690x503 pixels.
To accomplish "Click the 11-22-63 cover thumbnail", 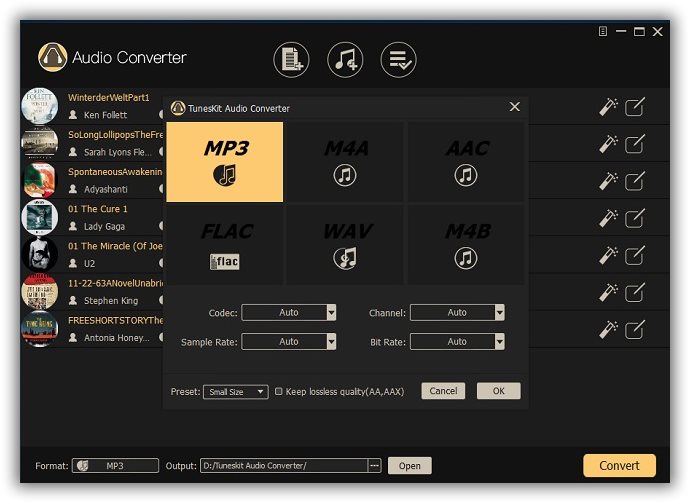I will [x=40, y=292].
